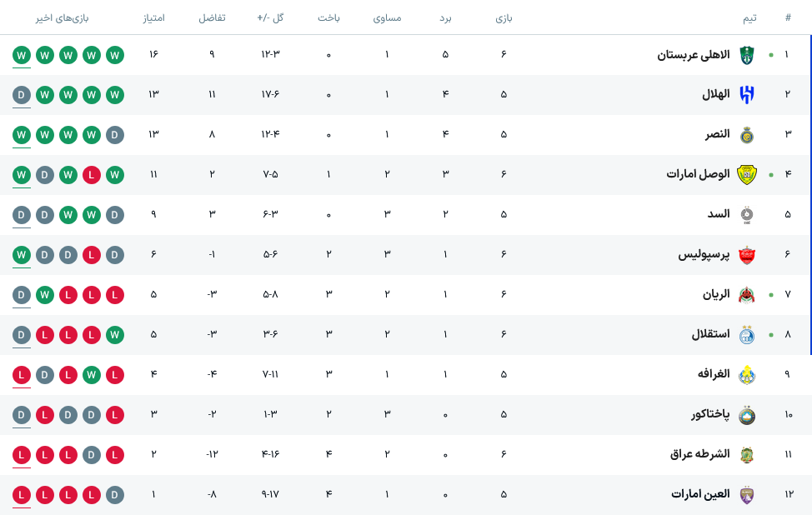Click the Al-Wasl Emirates club badge
The image size is (812, 515).
pos(746,175)
